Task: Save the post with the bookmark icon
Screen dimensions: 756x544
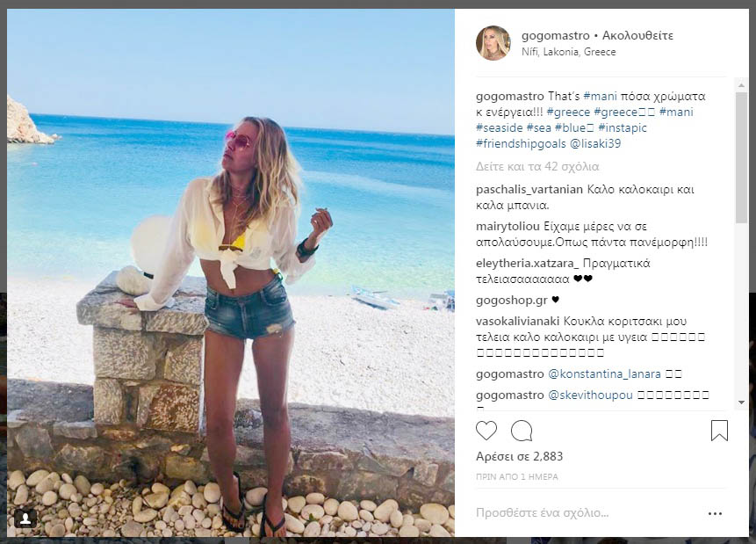Action: point(719,431)
